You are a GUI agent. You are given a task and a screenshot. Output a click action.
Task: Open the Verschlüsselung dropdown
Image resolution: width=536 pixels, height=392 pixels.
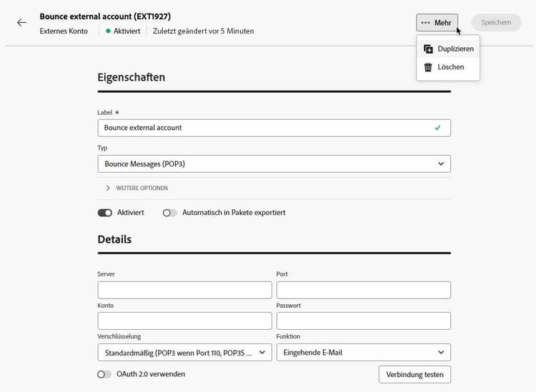point(184,352)
